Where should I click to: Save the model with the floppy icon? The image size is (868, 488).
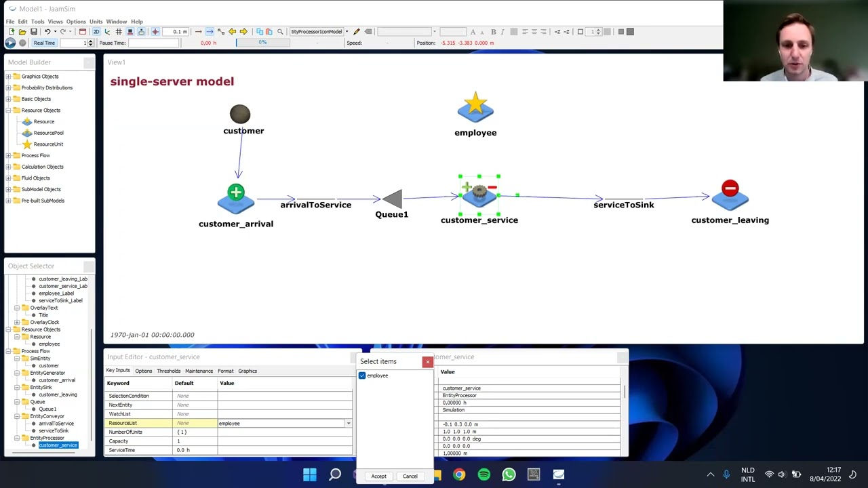34,31
